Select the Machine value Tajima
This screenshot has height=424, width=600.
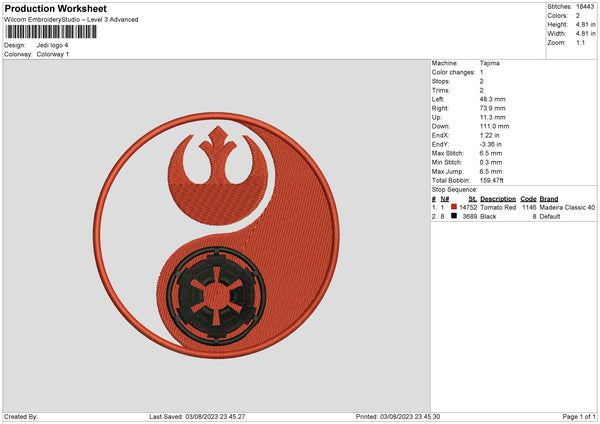click(489, 63)
